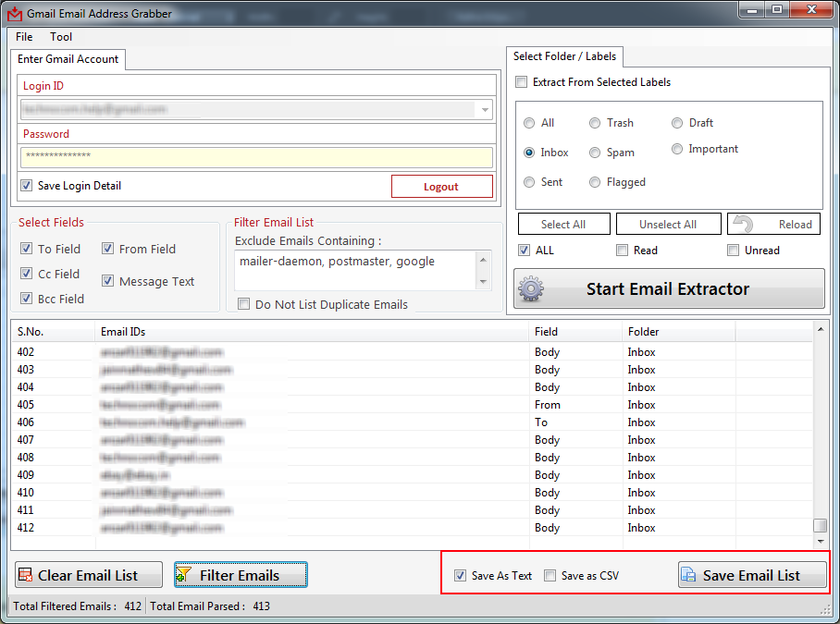Screen dimensions: 840x624
Task: Open the Tool menu
Action: (61, 37)
